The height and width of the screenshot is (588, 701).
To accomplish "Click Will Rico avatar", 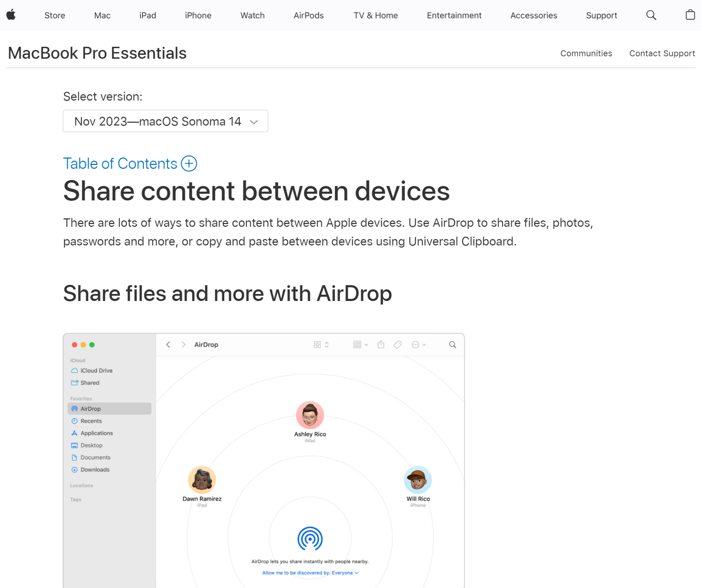I will point(418,480).
